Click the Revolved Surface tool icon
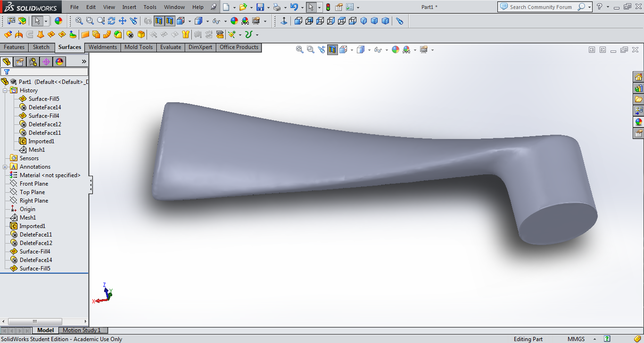This screenshot has width=644, height=343. coord(19,34)
